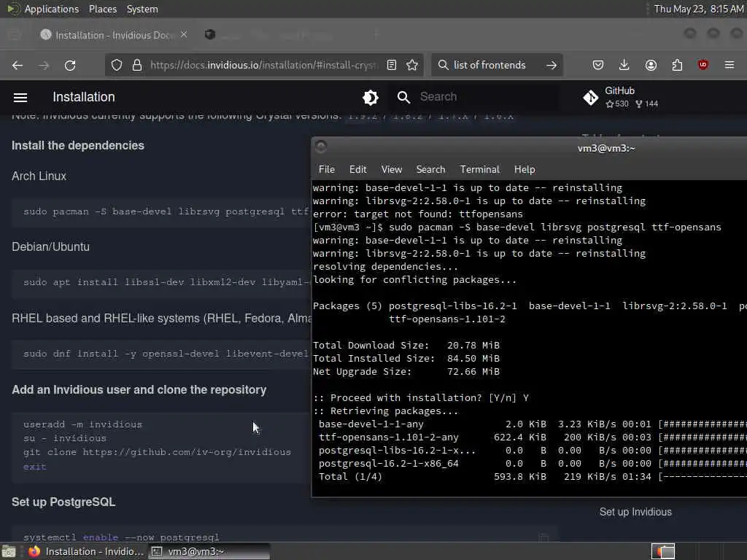Click the uBlock Origin toolbar icon
The width and height of the screenshot is (747, 560).
point(703,65)
